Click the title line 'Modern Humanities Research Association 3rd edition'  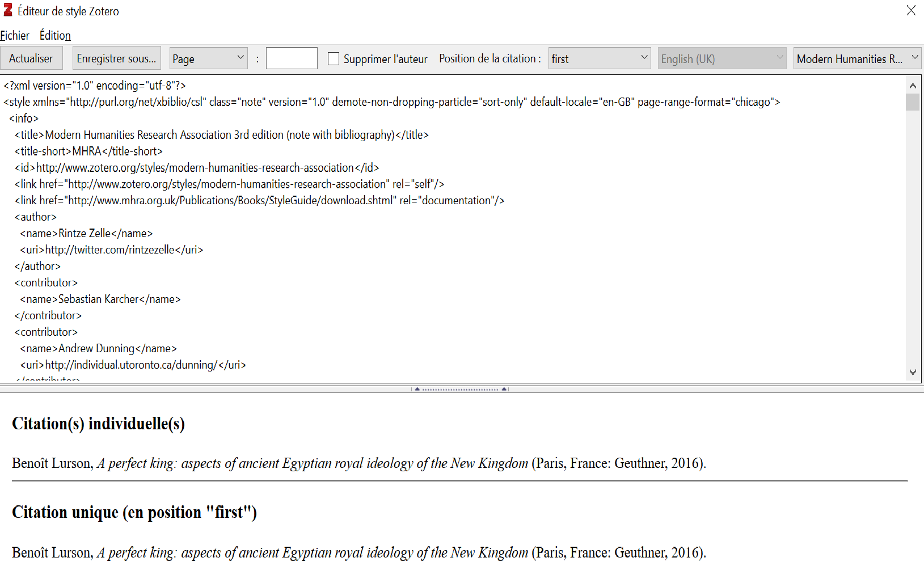tap(222, 135)
